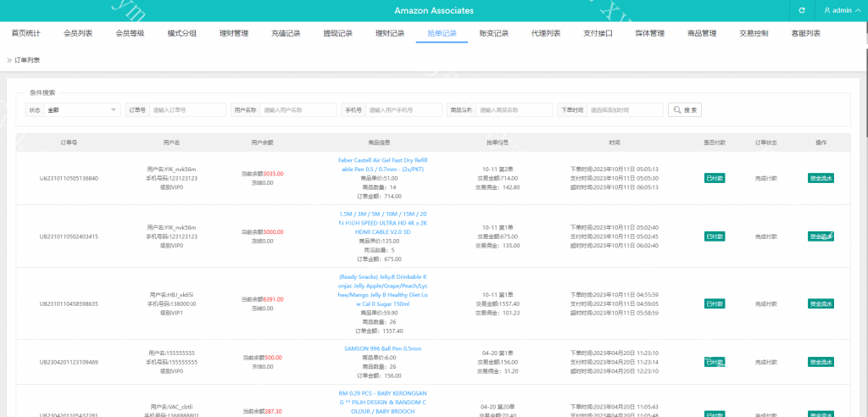The image size is (868, 417).
Task: Click the Amazon Associates header title
Action: pyautogui.click(x=434, y=10)
